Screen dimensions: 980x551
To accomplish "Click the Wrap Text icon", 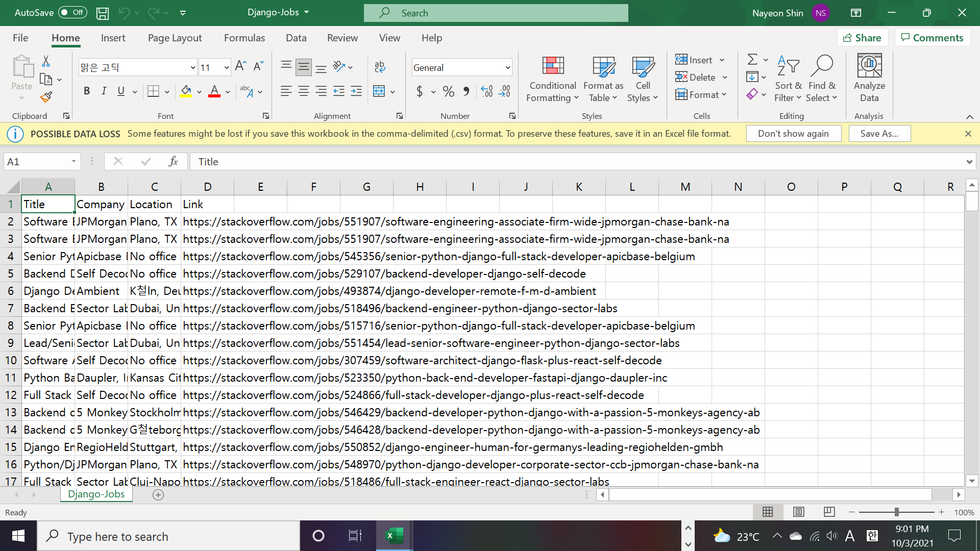I will (x=380, y=67).
